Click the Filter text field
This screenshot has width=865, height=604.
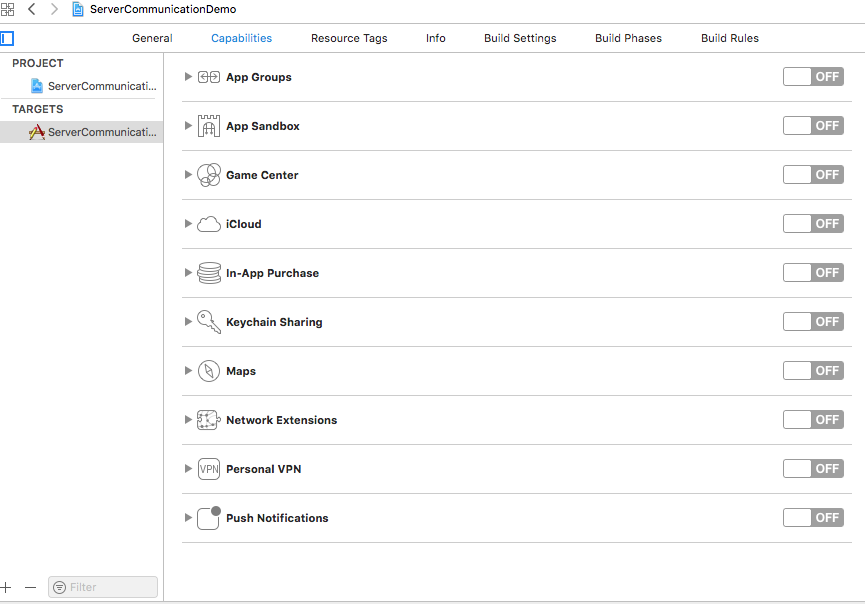click(x=103, y=587)
